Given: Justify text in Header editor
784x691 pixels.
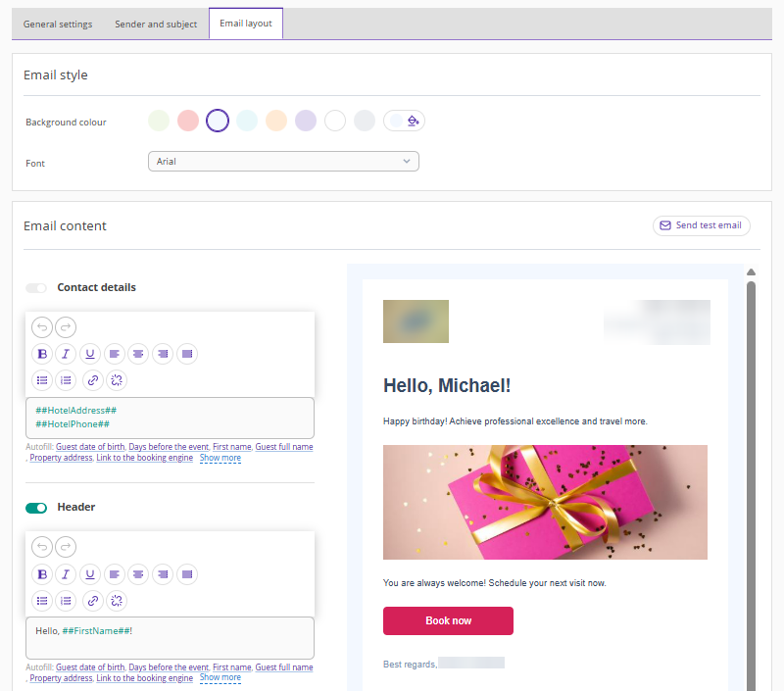Looking at the screenshot, I should click(x=187, y=574).
